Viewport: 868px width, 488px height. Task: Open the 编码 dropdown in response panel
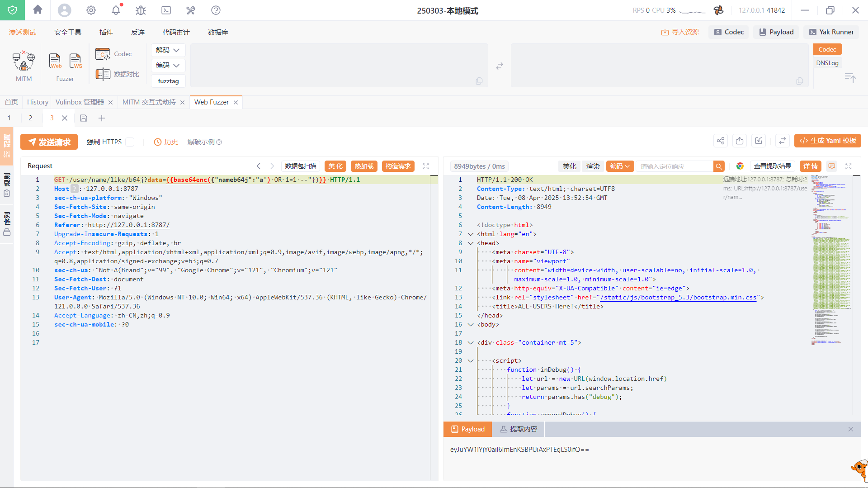pos(620,166)
